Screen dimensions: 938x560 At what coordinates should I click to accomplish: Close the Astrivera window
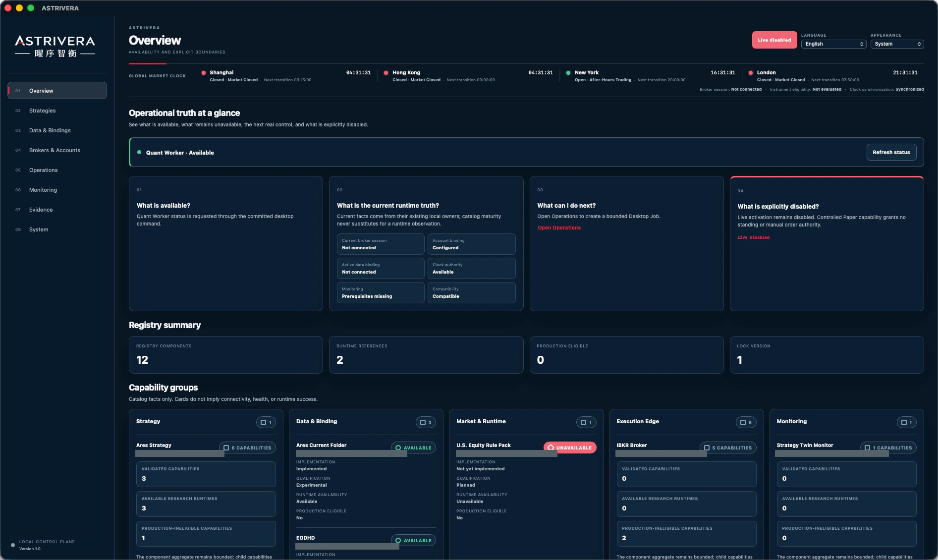[8, 8]
